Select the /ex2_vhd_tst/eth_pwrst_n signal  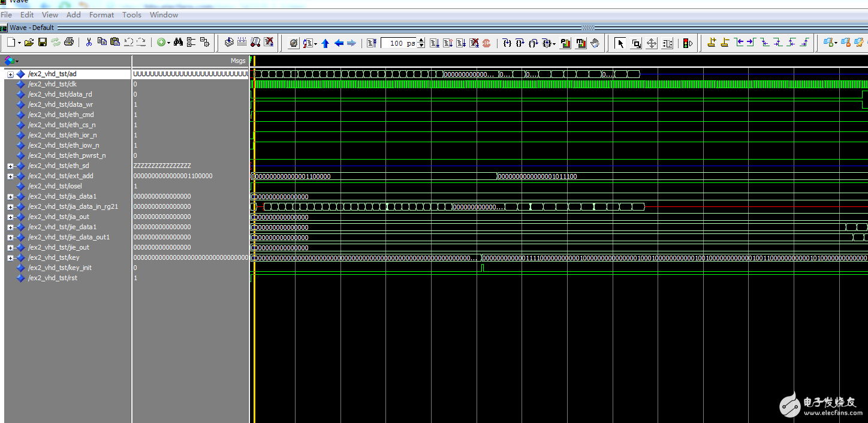point(67,155)
